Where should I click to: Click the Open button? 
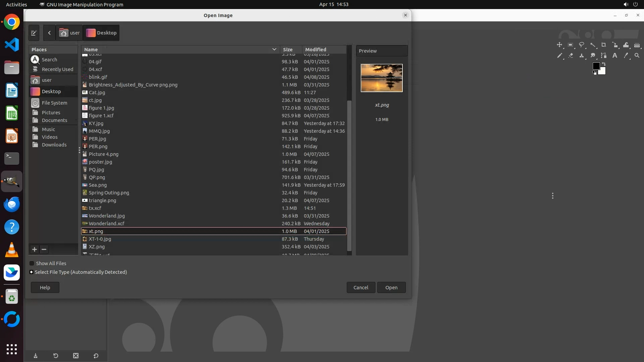(x=391, y=288)
